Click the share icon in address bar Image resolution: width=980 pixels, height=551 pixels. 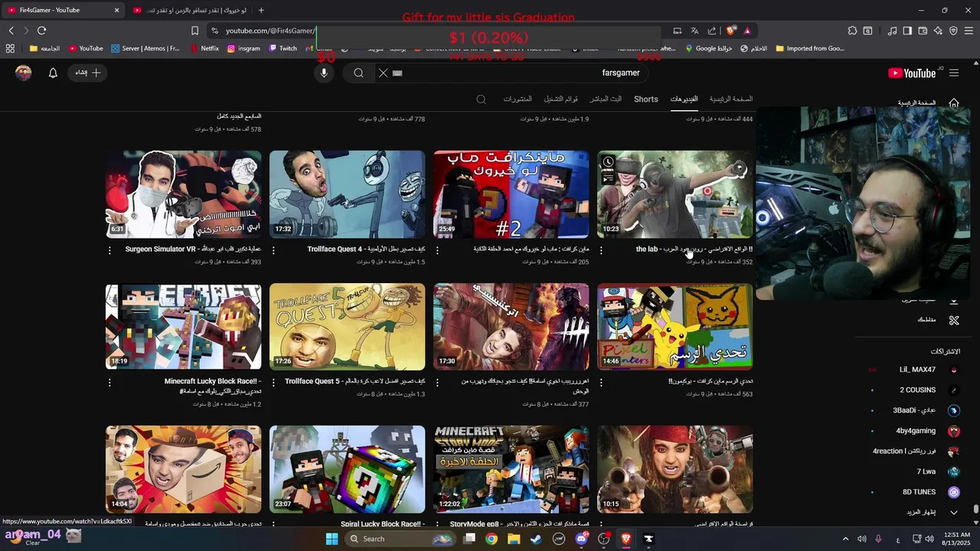click(x=712, y=31)
